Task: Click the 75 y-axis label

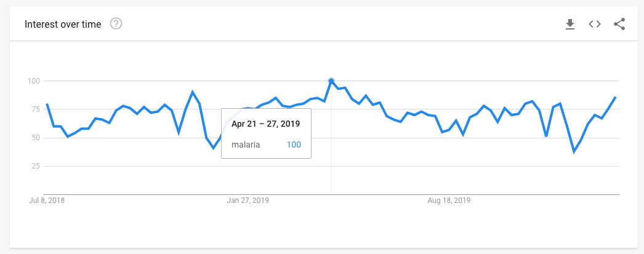Action: tap(35, 109)
